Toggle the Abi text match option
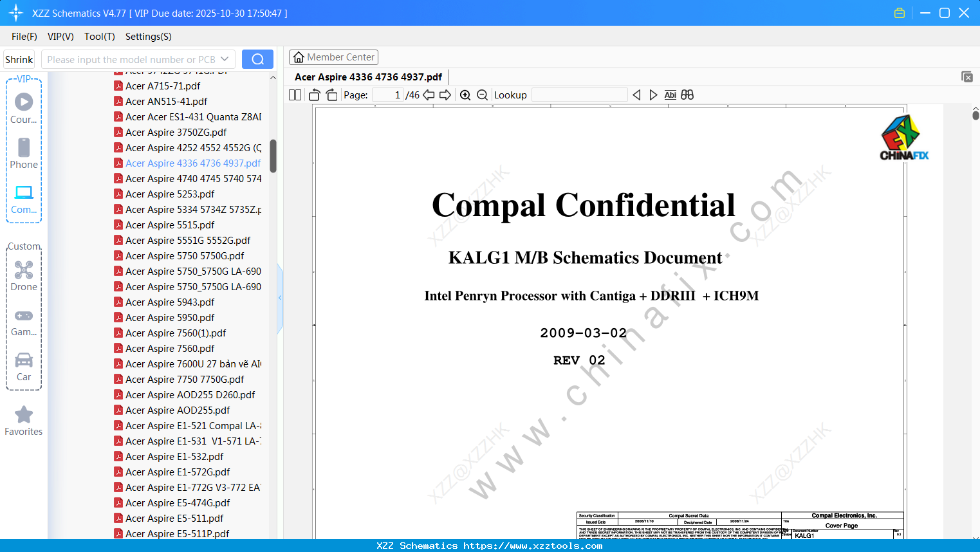The image size is (980, 552). (x=670, y=95)
